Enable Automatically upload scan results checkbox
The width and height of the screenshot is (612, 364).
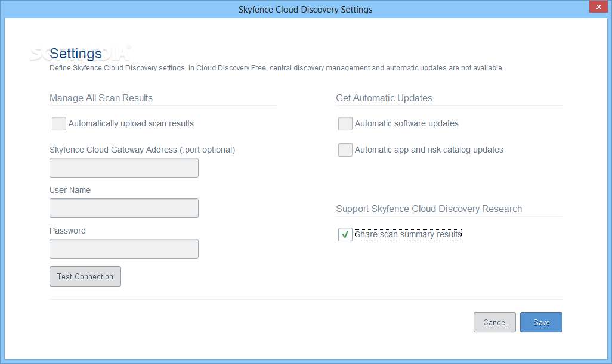click(x=59, y=123)
